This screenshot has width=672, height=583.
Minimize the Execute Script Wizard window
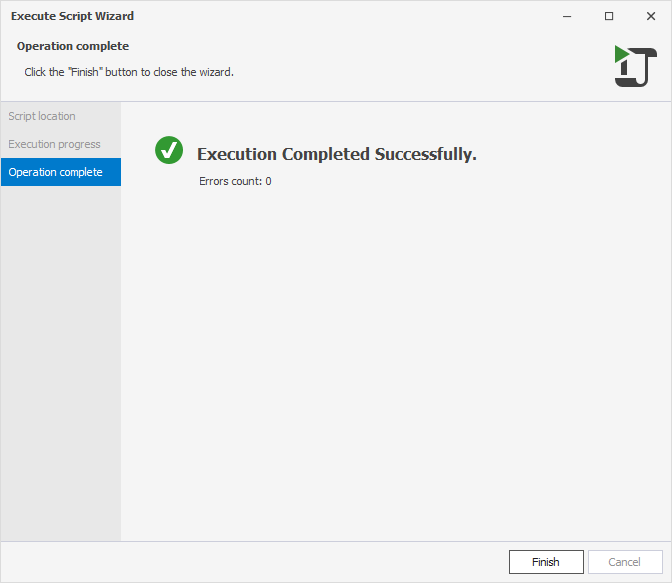pos(567,16)
